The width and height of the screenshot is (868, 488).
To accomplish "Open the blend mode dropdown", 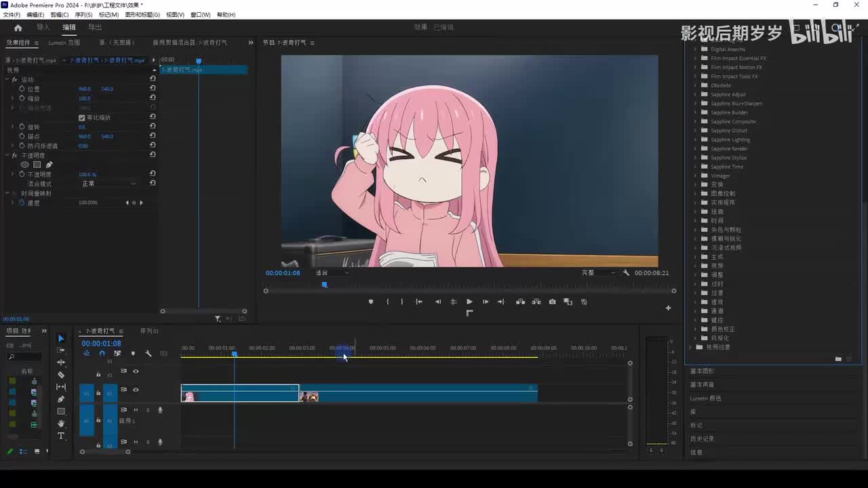I will (108, 184).
